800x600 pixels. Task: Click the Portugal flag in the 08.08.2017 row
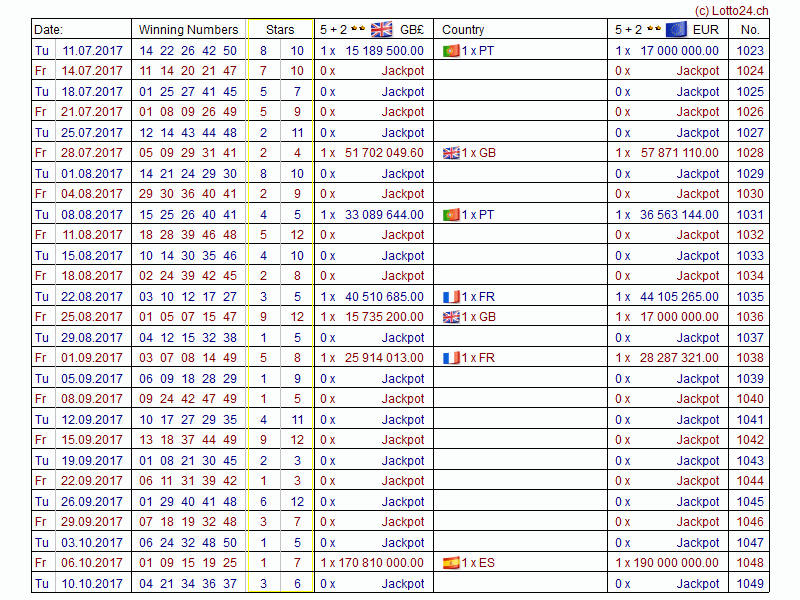click(x=450, y=215)
